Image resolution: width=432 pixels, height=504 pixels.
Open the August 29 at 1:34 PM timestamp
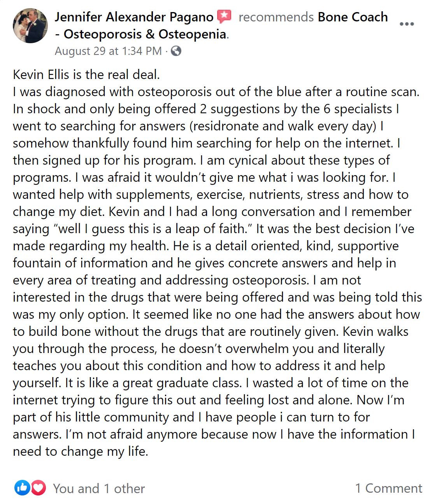tap(108, 51)
